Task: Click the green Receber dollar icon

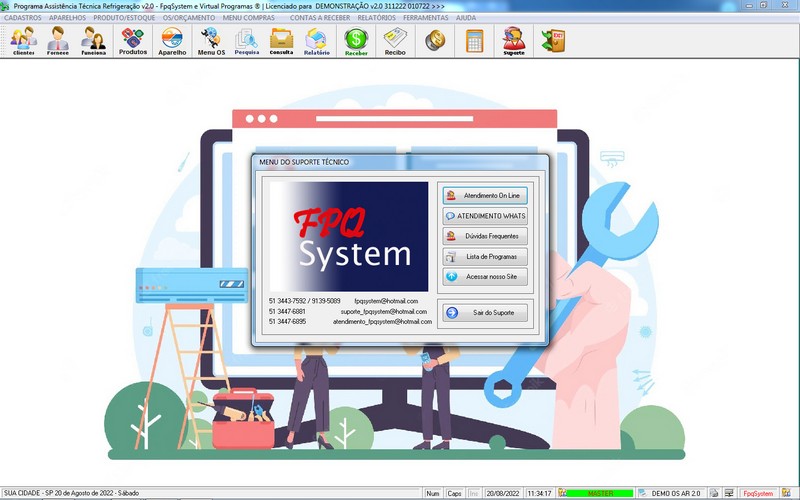Action: tap(356, 41)
